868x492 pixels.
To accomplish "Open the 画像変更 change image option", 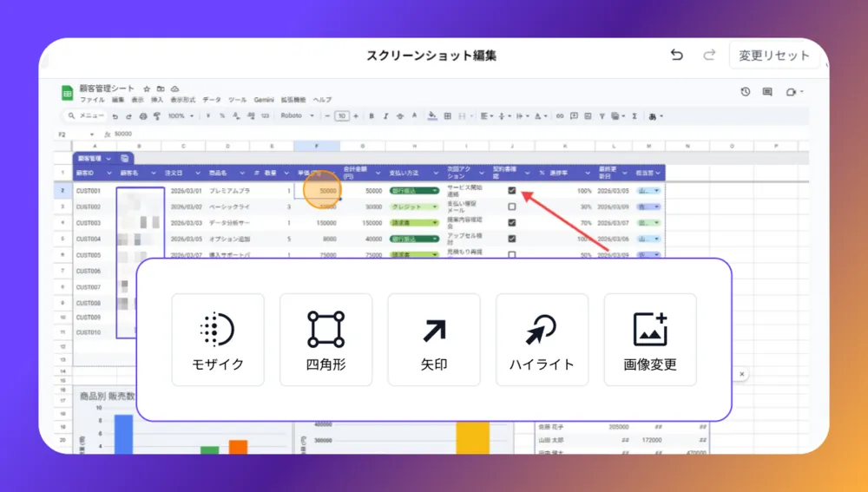I will point(650,339).
